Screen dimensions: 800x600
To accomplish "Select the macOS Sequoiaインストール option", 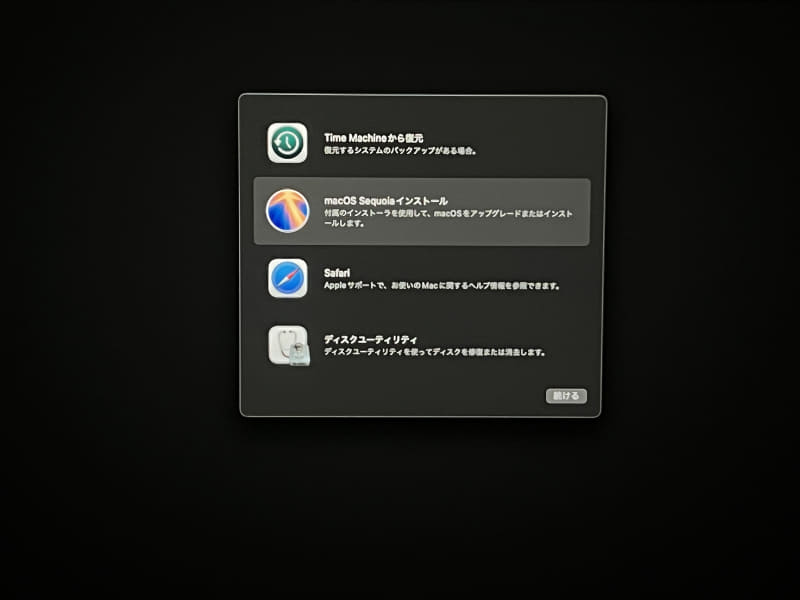I will click(420, 209).
